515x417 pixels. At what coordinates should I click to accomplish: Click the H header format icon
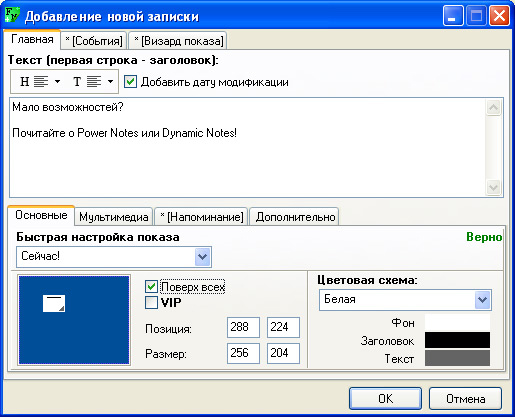pos(25,81)
